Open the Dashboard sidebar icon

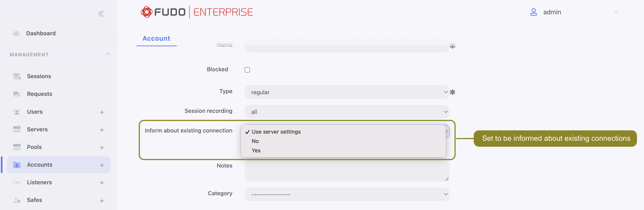coord(17,34)
